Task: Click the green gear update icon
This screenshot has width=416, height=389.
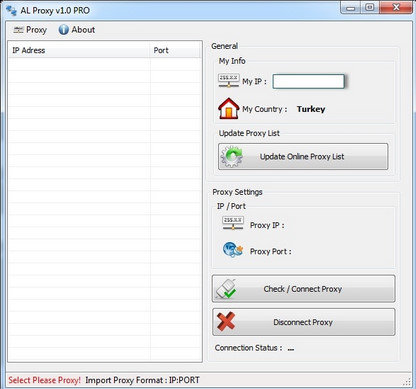Action: (232, 156)
